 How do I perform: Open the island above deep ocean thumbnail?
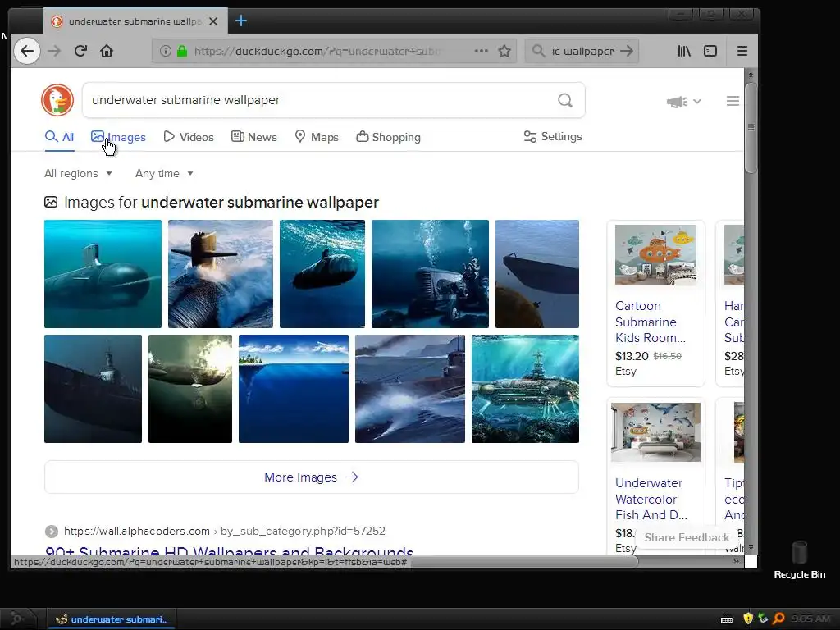coord(294,389)
